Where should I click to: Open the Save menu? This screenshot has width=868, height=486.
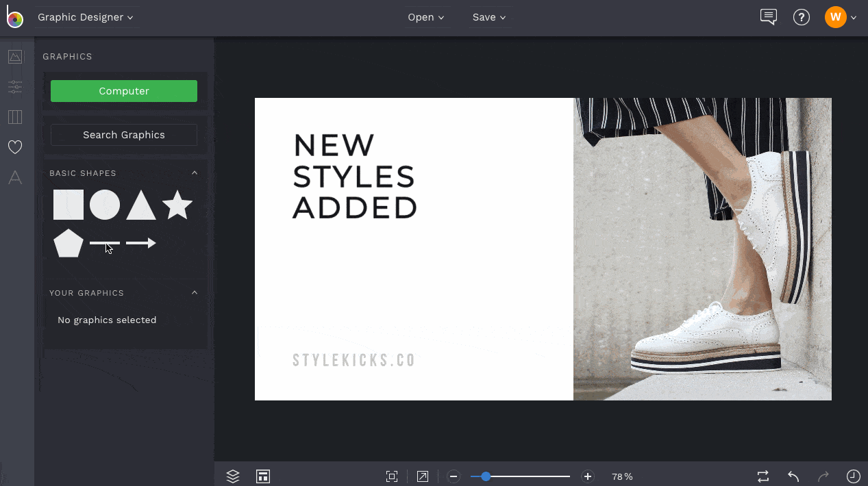pyautogui.click(x=489, y=17)
